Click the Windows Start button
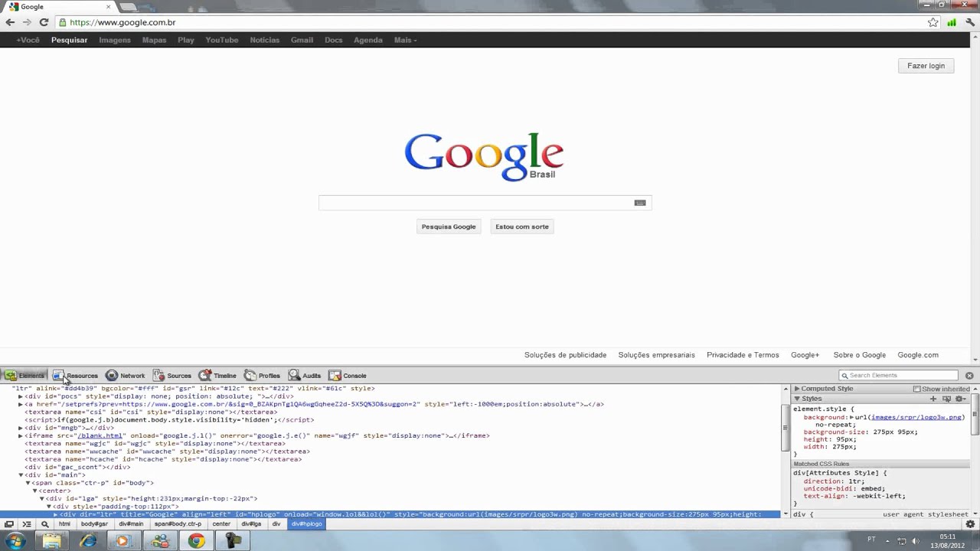Viewport: 980px width, 551px height. [15, 541]
